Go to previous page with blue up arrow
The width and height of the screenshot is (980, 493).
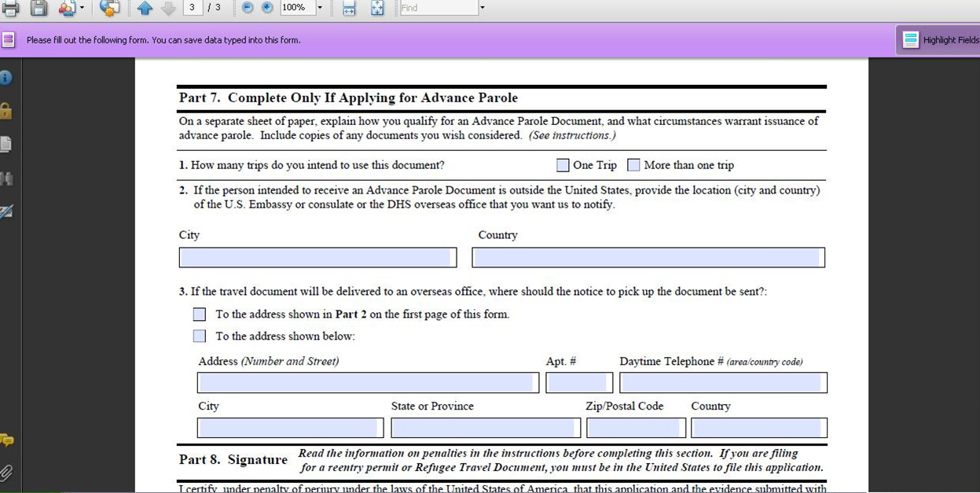(x=145, y=8)
